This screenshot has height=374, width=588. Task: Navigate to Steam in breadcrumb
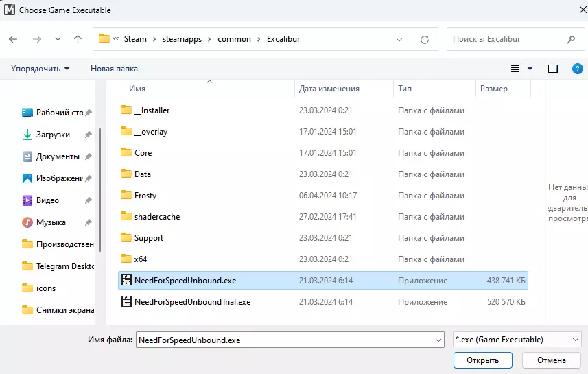coord(135,39)
